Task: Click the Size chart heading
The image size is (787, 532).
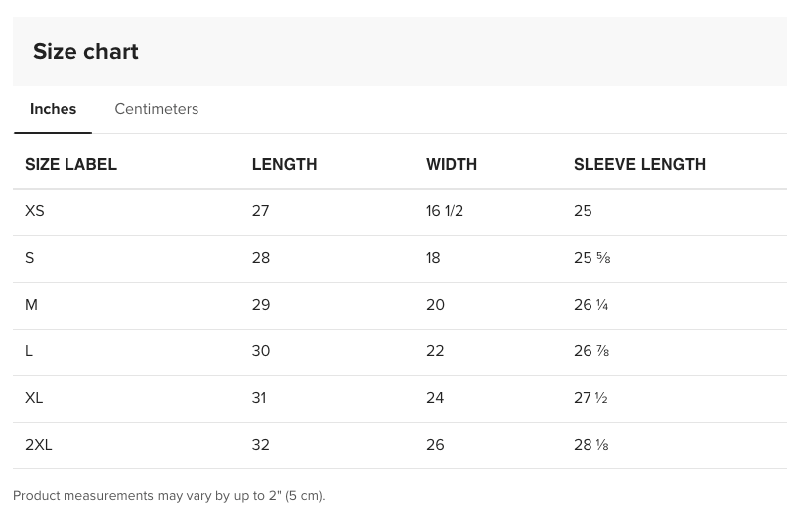Action: (85, 52)
